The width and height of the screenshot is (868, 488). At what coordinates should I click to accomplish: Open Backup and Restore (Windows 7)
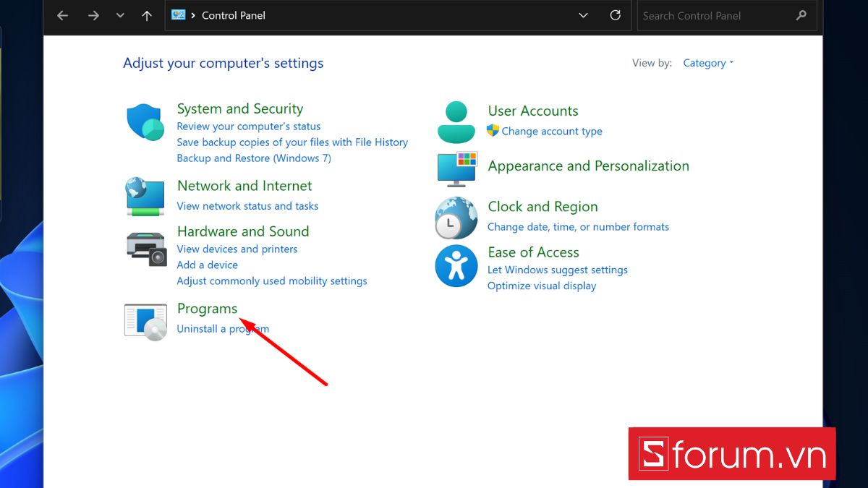pyautogui.click(x=254, y=158)
